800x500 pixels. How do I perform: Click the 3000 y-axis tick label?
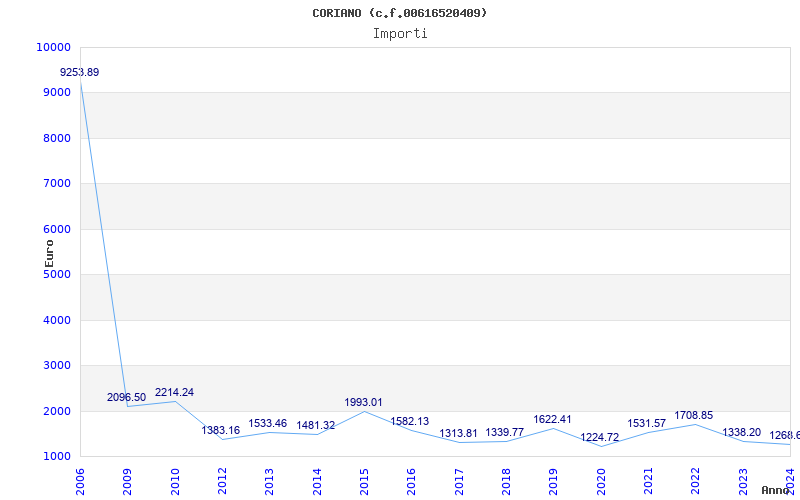[56, 366]
